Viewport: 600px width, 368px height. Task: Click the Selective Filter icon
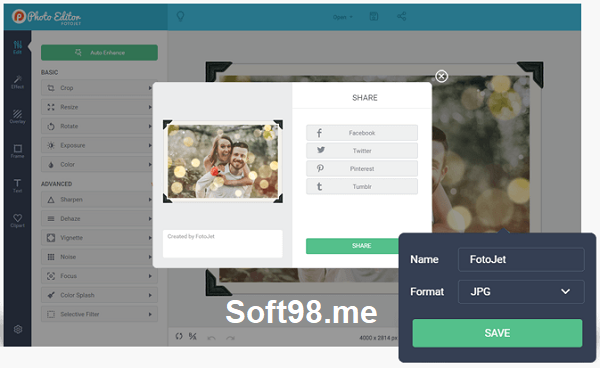(x=51, y=314)
